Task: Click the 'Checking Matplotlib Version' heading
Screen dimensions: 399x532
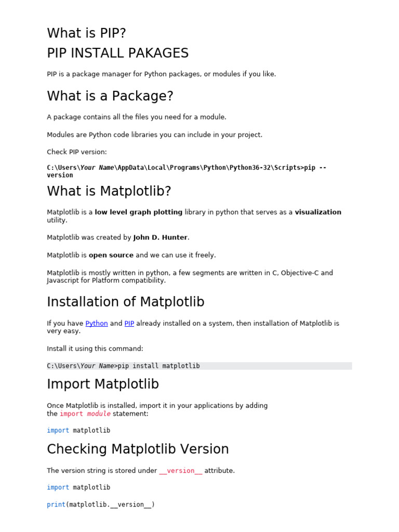Action: click(x=138, y=449)
